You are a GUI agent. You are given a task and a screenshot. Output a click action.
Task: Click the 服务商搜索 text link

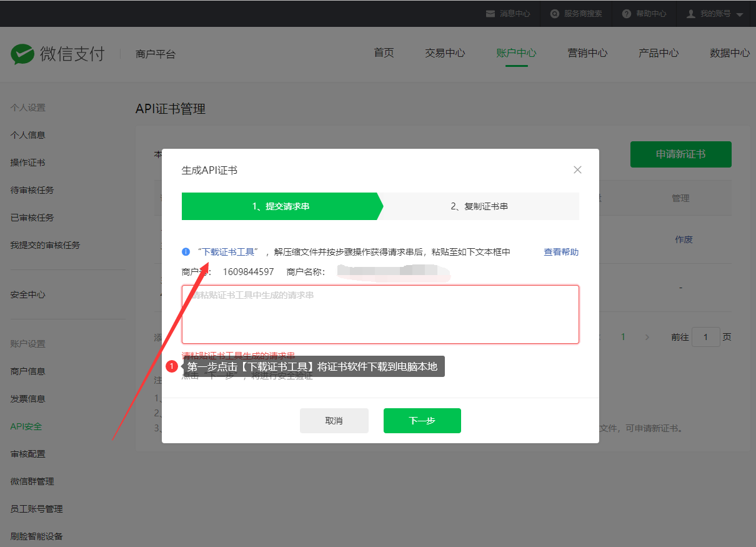click(x=583, y=14)
